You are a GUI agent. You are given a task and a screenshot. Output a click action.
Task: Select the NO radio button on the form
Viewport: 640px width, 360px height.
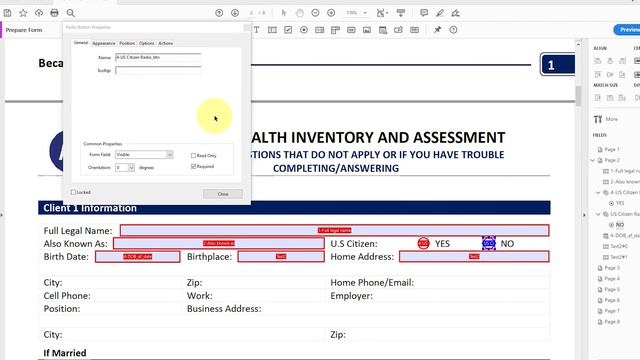(x=489, y=244)
